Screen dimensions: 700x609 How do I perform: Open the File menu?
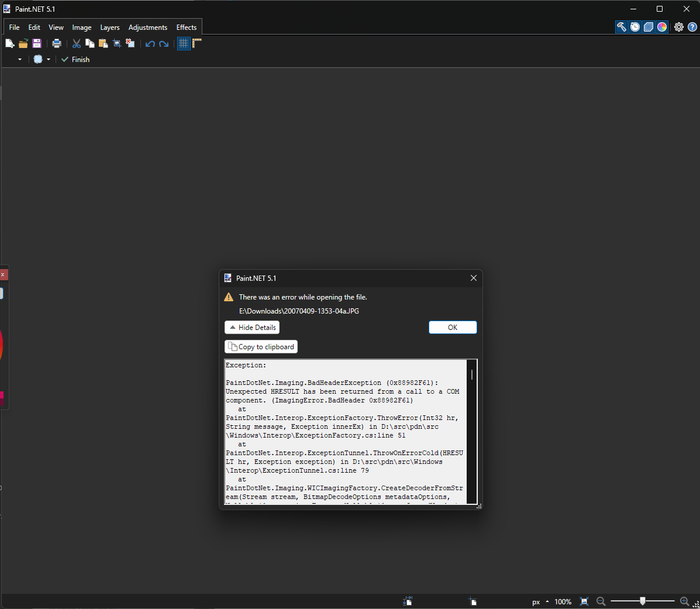(14, 27)
